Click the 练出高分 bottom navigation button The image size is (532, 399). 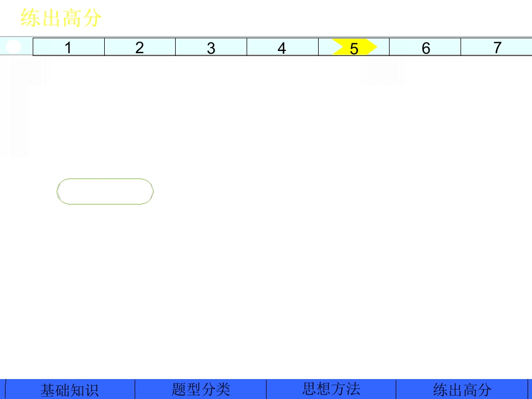462,390
